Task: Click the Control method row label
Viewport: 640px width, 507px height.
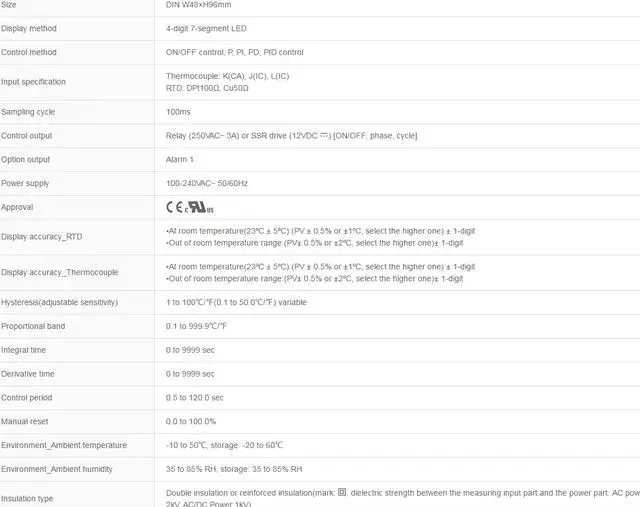Action: click(29, 52)
